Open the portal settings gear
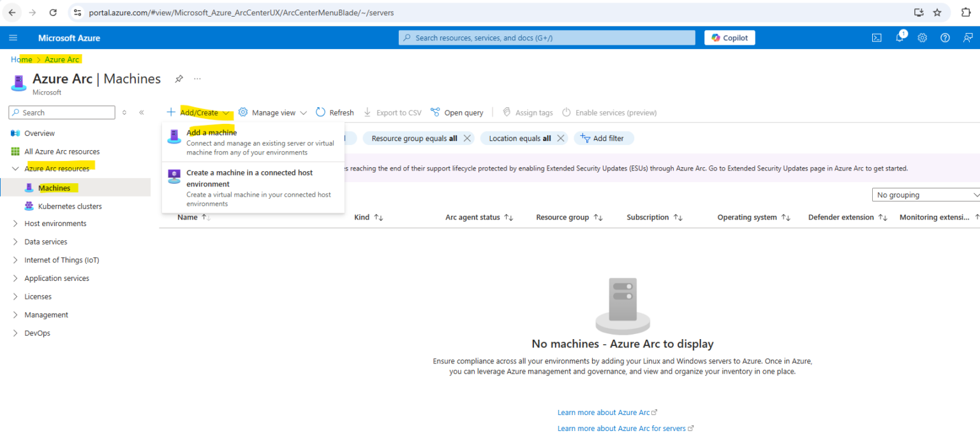The width and height of the screenshot is (980, 447). coord(922,38)
